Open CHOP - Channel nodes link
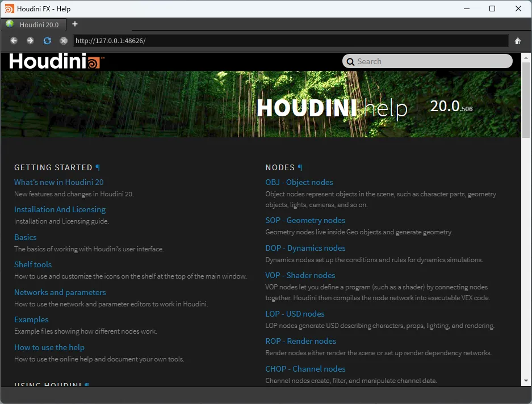Image resolution: width=532 pixels, height=404 pixels. pos(305,369)
